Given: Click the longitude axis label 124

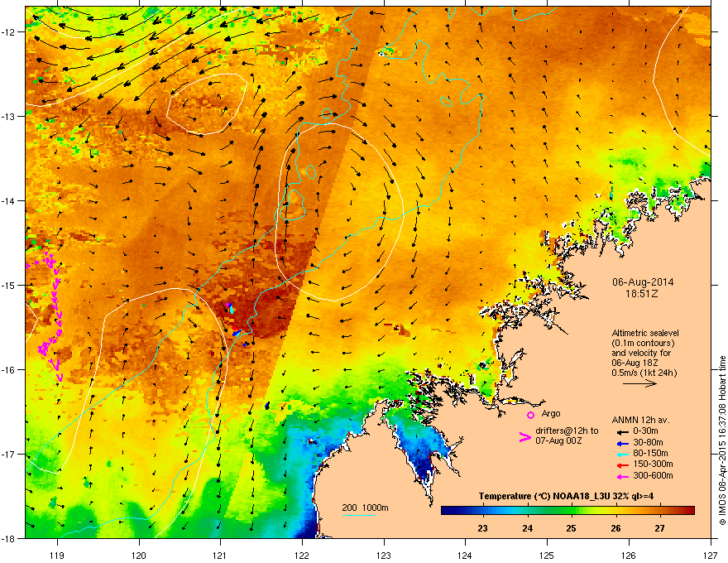Looking at the screenshot, I should 465,555.
